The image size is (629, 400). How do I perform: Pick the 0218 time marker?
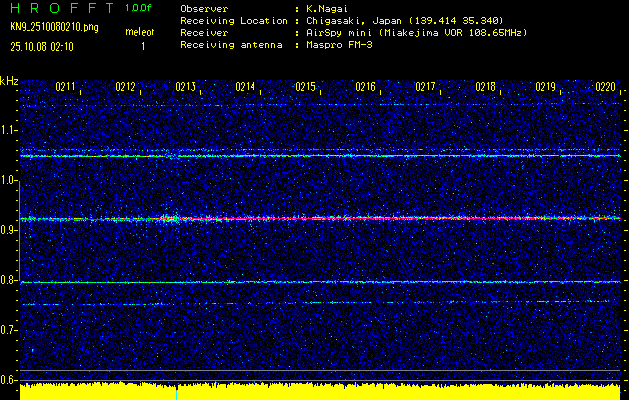[x=486, y=88]
